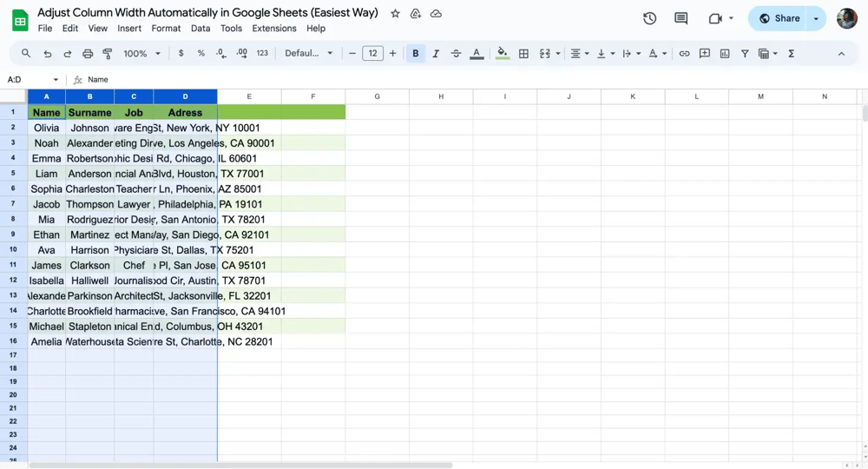Open version history clock icon
The height and width of the screenshot is (469, 868).
point(649,18)
